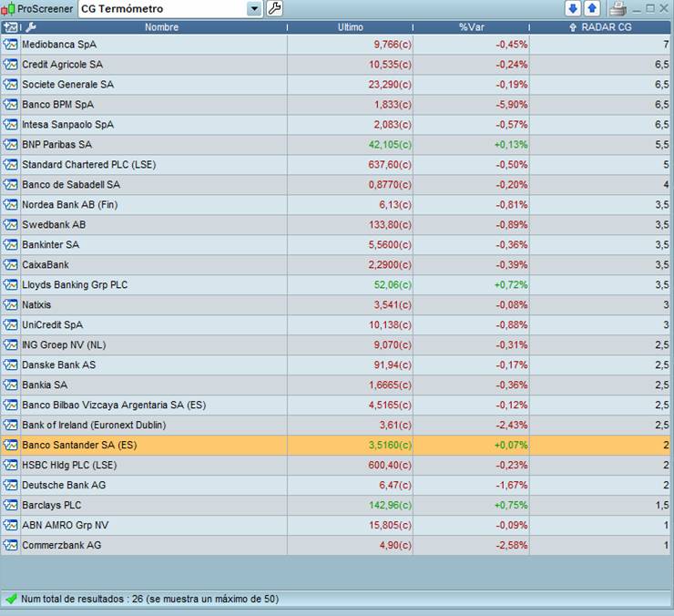674x616 pixels.
Task: Click the blue up arrow button
Action: click(592, 9)
